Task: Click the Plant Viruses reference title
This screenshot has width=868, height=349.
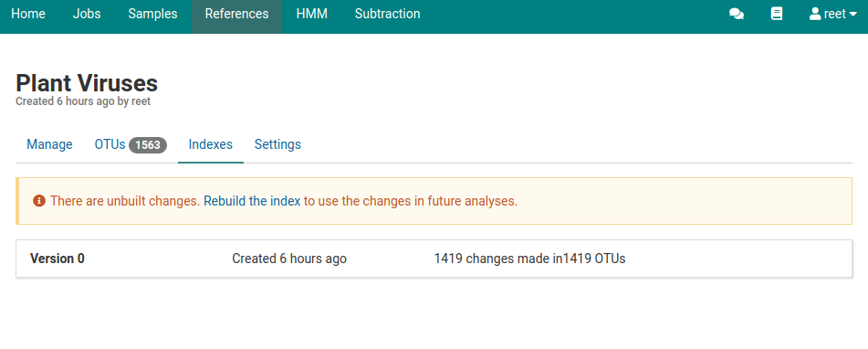Action: pyautogui.click(x=87, y=83)
